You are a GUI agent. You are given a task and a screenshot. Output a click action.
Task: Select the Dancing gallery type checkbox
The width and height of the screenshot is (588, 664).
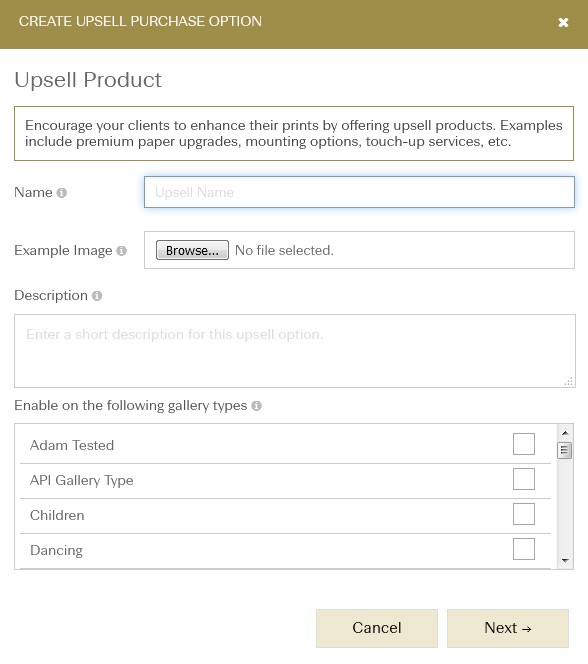[524, 549]
